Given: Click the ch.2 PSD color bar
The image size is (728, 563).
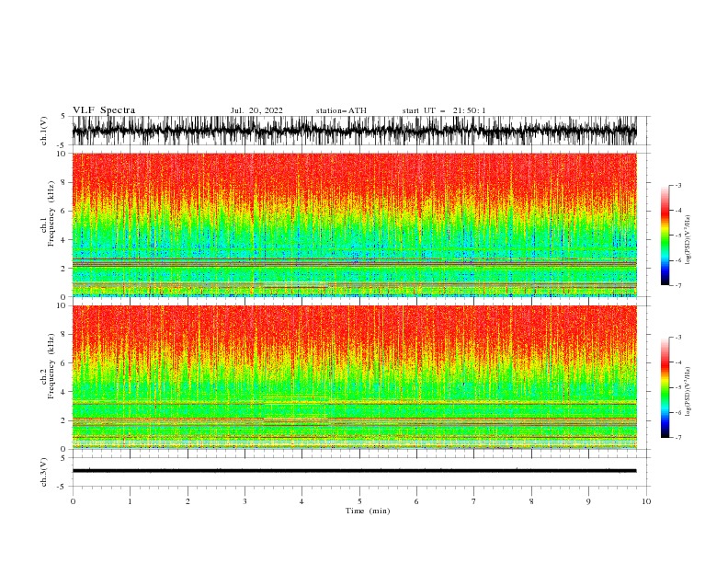Looking at the screenshot, I should tap(665, 387).
